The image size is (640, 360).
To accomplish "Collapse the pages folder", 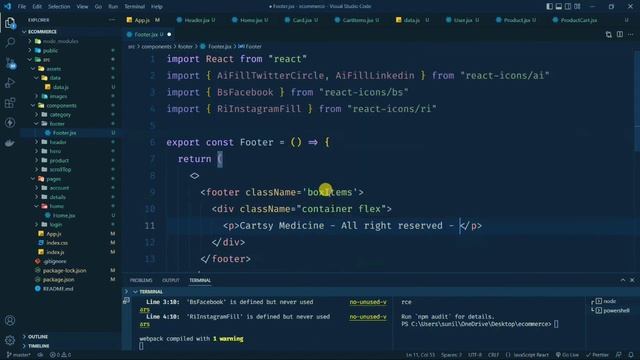I will (x=53, y=179).
